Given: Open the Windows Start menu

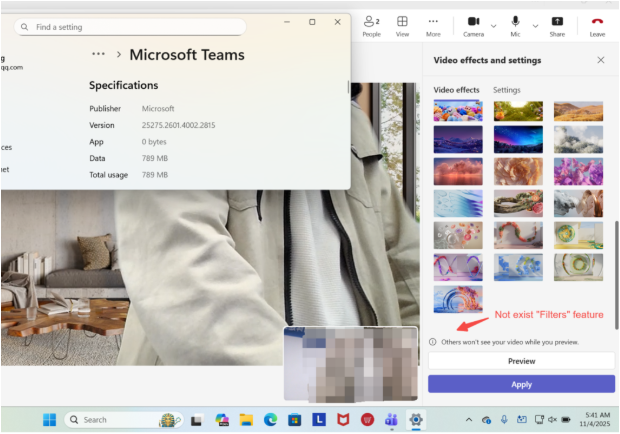Looking at the screenshot, I should 49,420.
